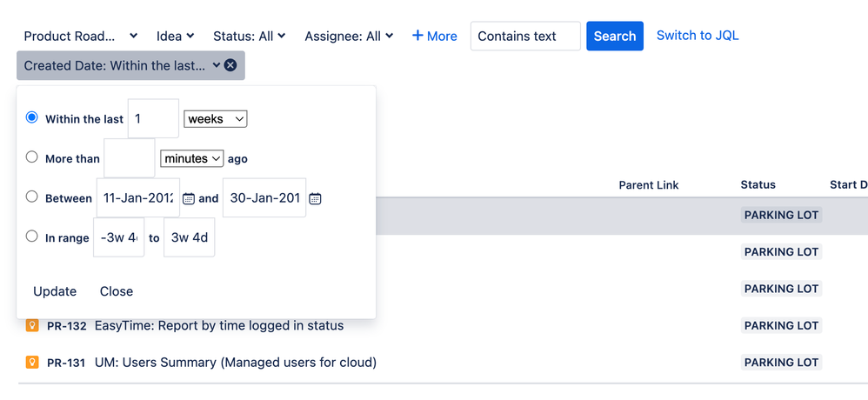This screenshot has height=400, width=868.
Task: Switch to JQL mode
Action: click(698, 36)
